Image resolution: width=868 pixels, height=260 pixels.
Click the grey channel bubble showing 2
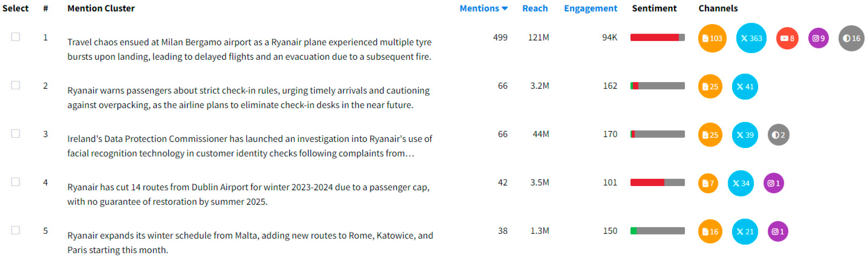click(778, 135)
